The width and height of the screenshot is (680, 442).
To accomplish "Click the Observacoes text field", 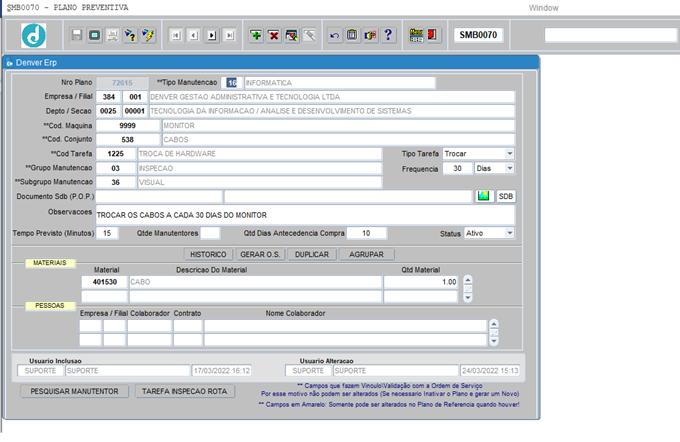I will pos(305,215).
